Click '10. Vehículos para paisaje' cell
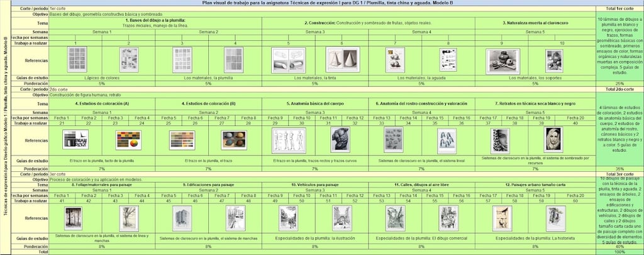 point(315,184)
